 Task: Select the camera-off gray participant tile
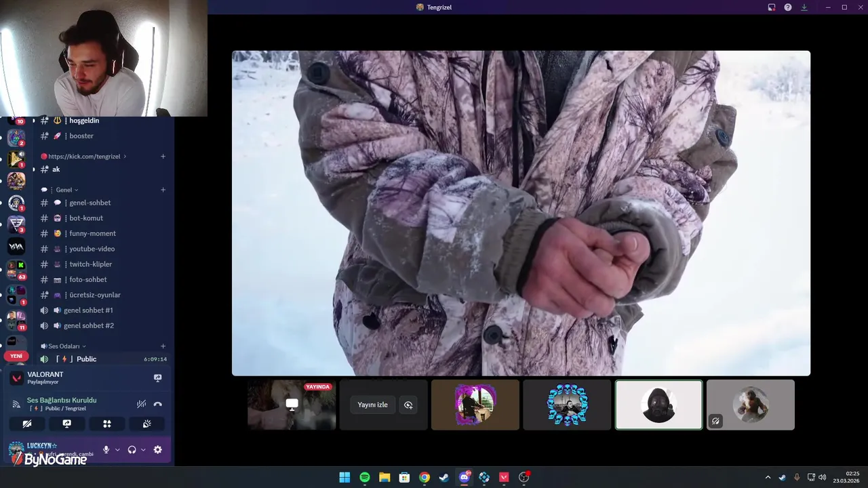coord(751,405)
